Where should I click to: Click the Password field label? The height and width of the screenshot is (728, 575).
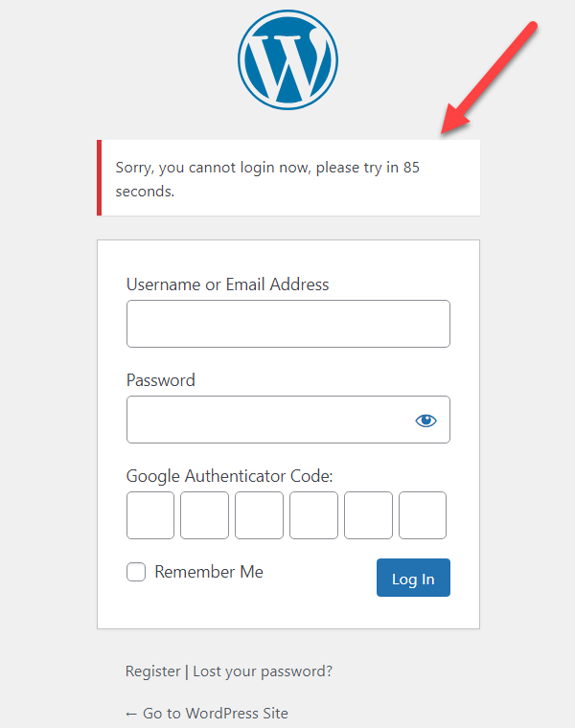coord(161,380)
